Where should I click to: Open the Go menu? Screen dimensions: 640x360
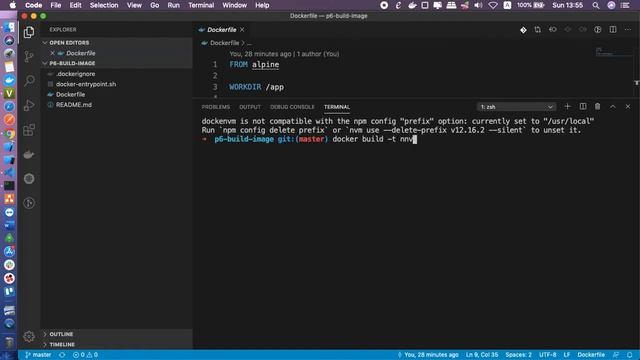[154, 5]
